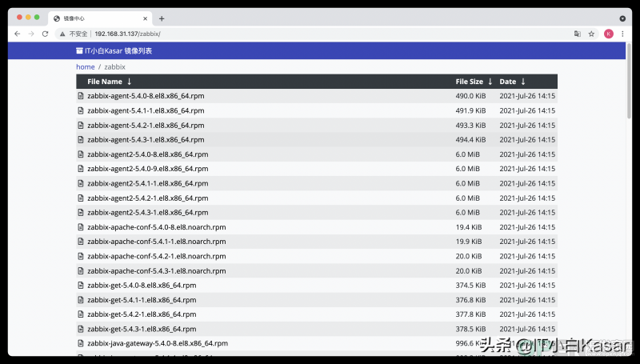This screenshot has height=364, width=640.
Task: Open the profile avatar K
Action: coord(609,34)
